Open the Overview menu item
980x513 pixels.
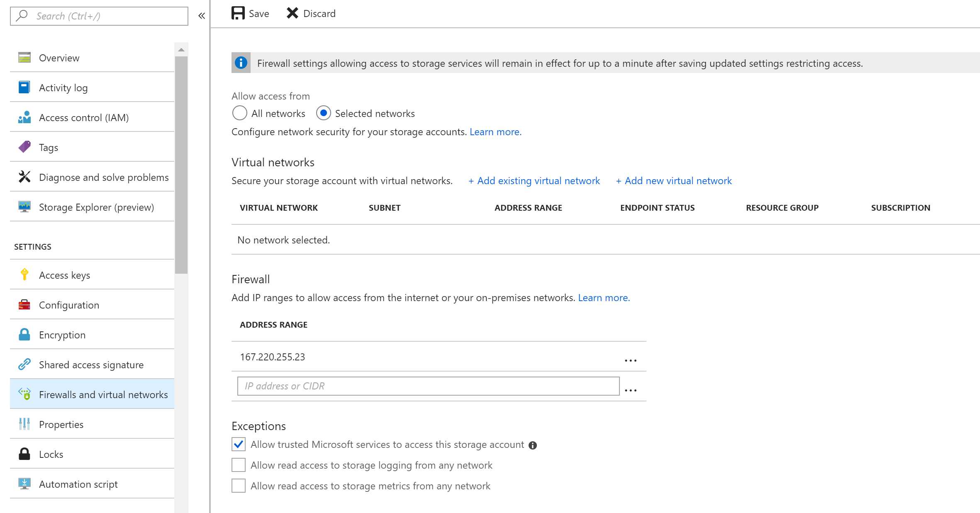[x=59, y=58]
